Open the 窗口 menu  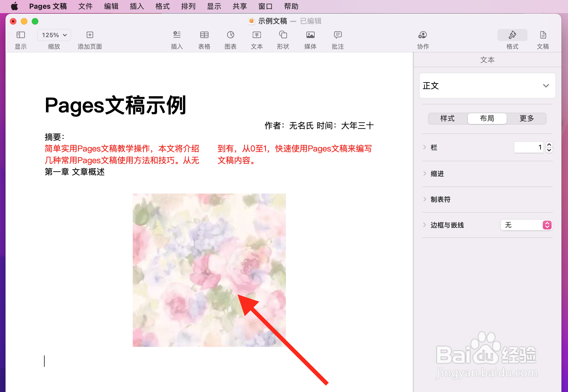(265, 6)
